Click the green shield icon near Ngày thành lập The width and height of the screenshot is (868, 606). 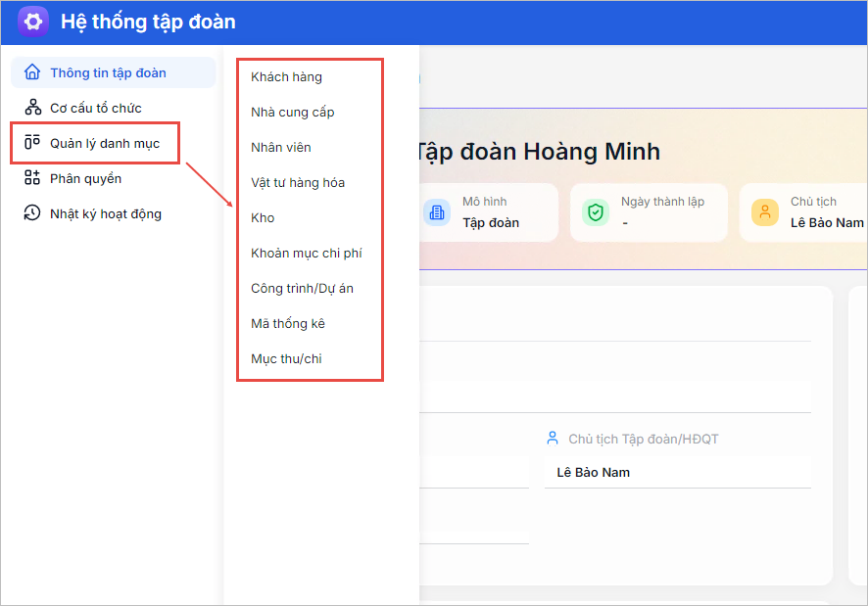click(x=595, y=212)
